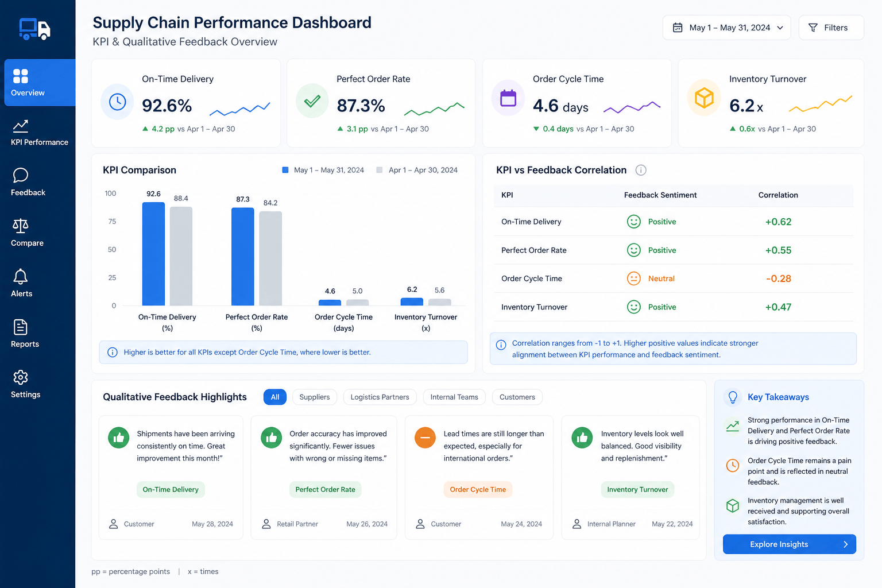
Task: Select the Suppliers feedback filter tab
Action: pos(315,397)
